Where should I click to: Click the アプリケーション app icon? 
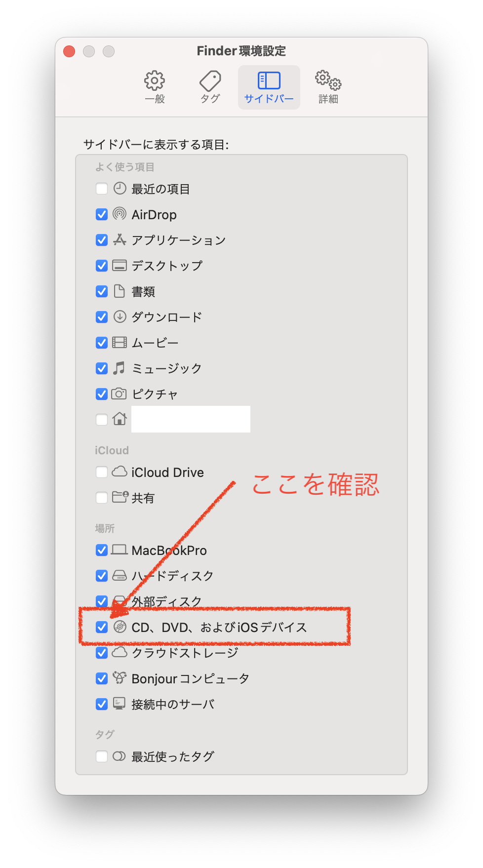click(120, 239)
